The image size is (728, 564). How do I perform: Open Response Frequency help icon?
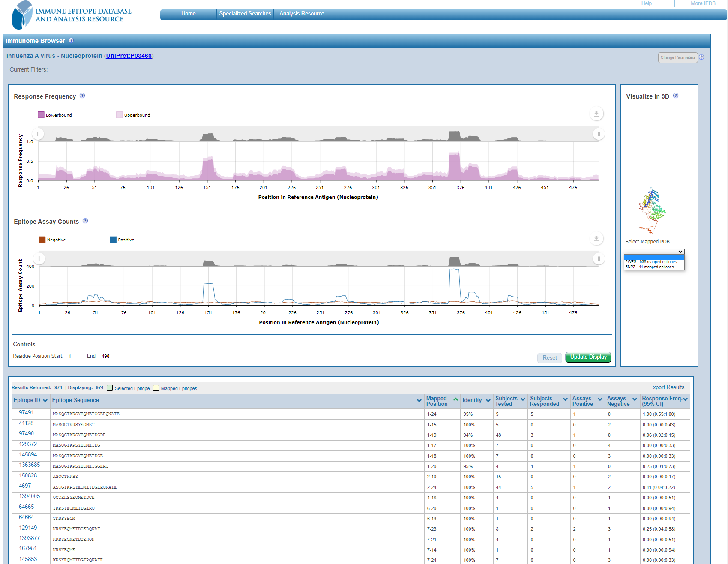(82, 96)
